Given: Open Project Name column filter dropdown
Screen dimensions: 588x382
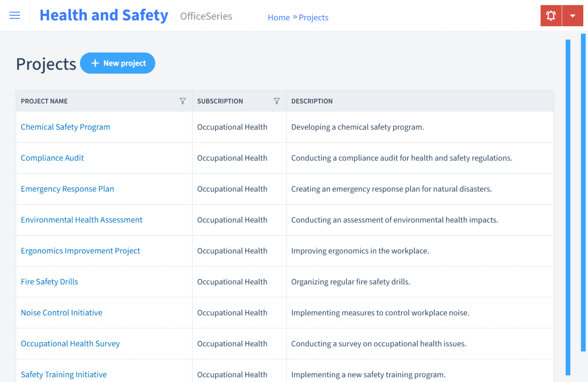Looking at the screenshot, I should pyautogui.click(x=183, y=101).
